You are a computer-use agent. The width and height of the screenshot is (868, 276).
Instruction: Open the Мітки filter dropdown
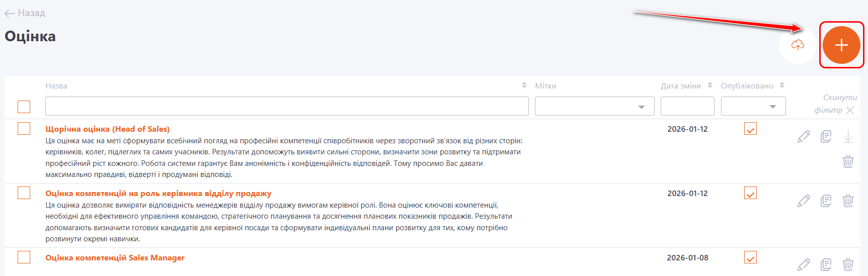tap(594, 107)
